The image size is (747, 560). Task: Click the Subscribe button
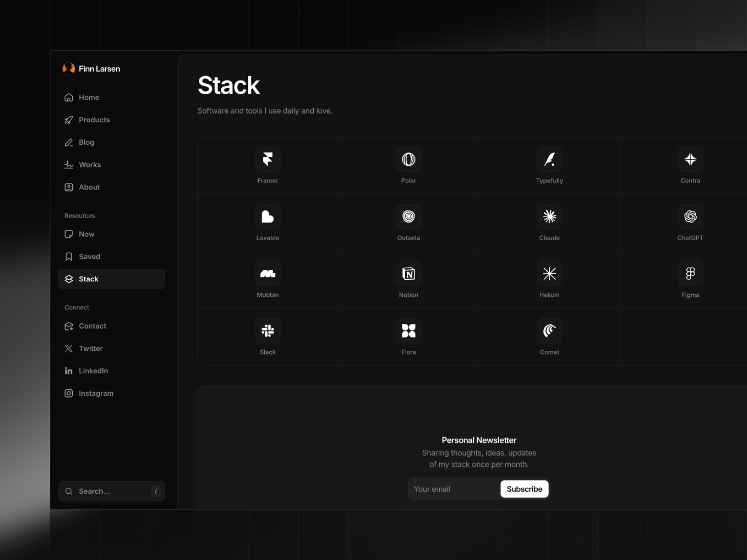[524, 489]
